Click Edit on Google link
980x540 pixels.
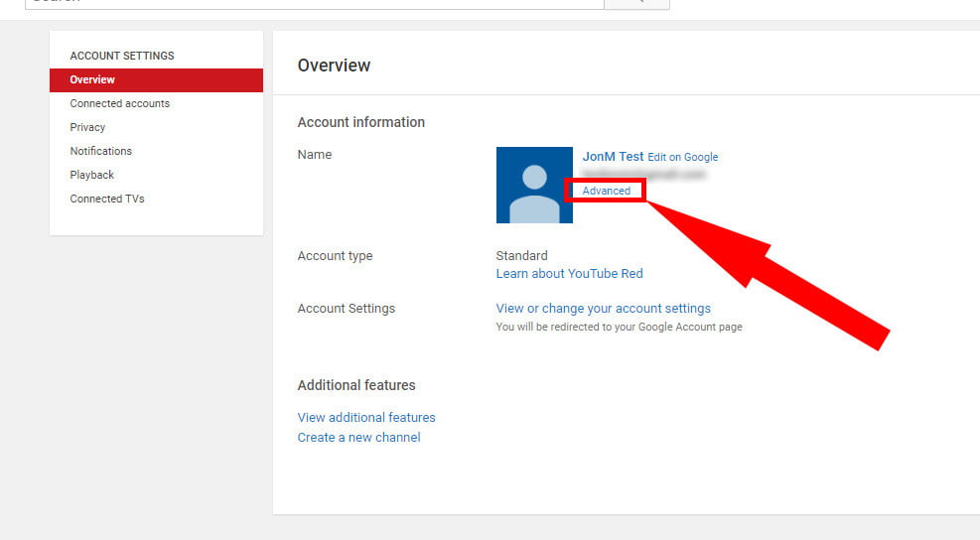coord(682,158)
